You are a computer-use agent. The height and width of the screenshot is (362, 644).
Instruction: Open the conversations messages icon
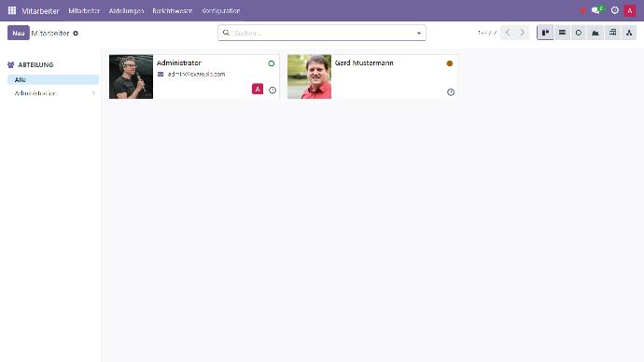pyautogui.click(x=596, y=10)
